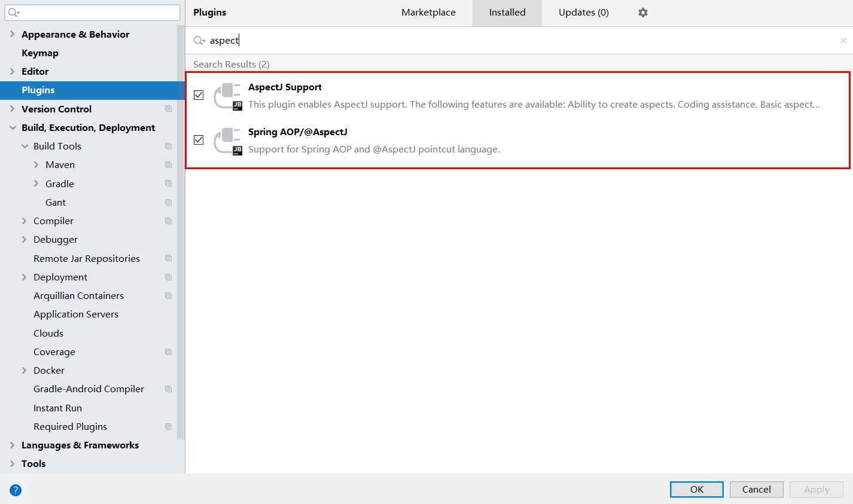This screenshot has height=504, width=853.
Task: Expand Appearance & Behavior settings
Action: [12, 34]
